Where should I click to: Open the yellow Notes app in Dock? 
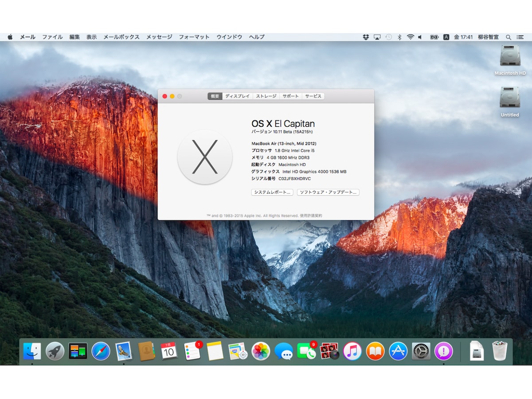coord(215,351)
